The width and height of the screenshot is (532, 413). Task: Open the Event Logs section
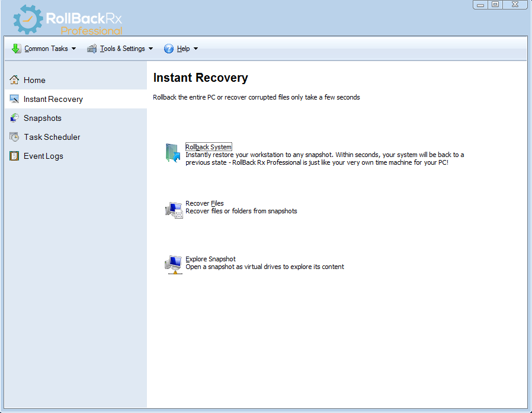(42, 156)
